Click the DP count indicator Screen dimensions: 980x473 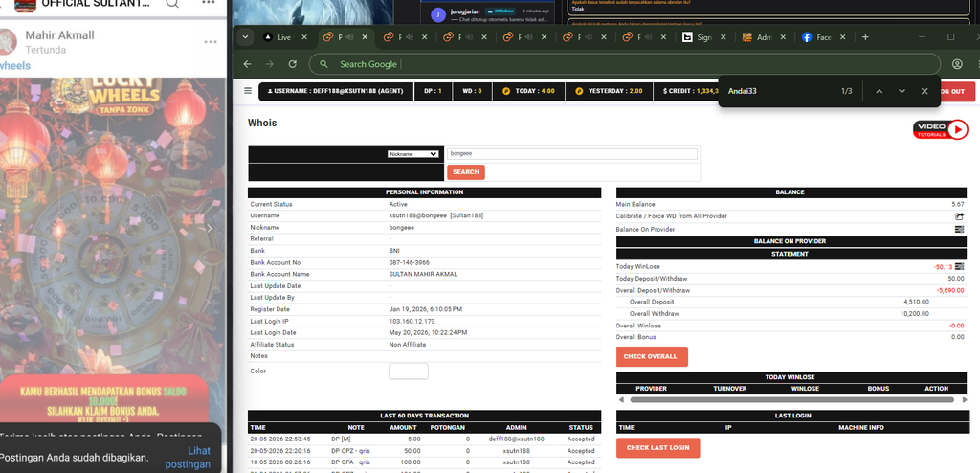(434, 91)
